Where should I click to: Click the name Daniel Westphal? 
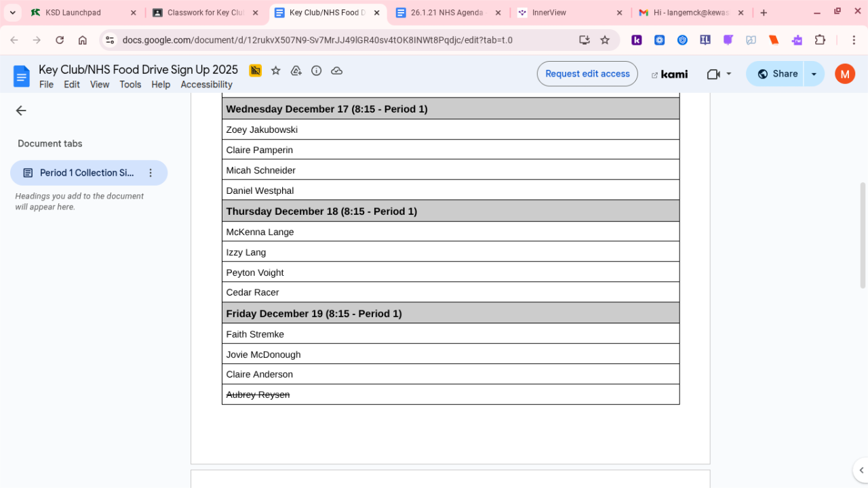[x=260, y=190]
